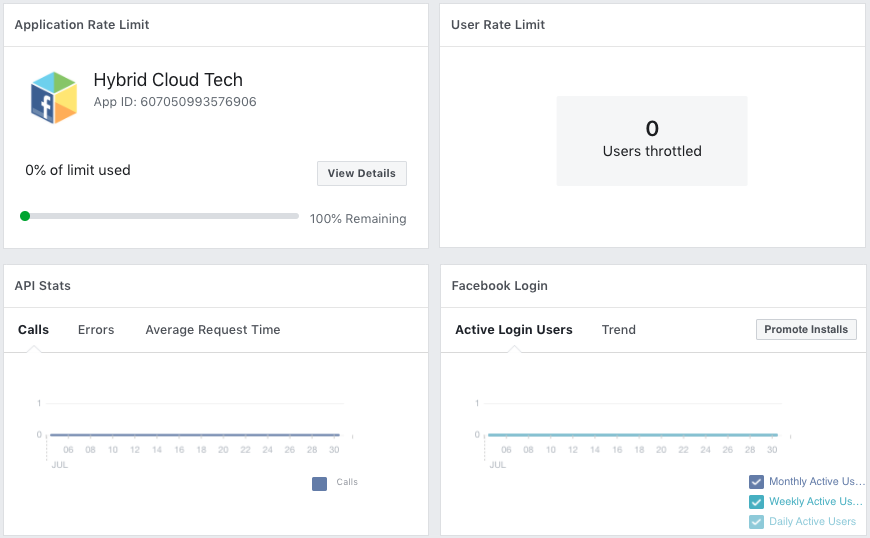Viewport: 870px width, 538px height.
Task: Click the 100% Remaining label
Action: (x=358, y=219)
